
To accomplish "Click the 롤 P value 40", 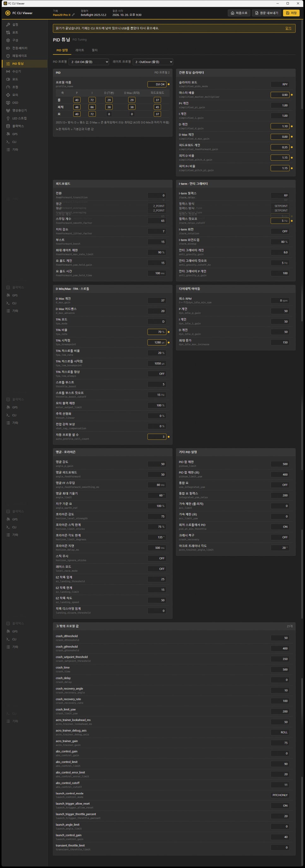I will coord(77,100).
